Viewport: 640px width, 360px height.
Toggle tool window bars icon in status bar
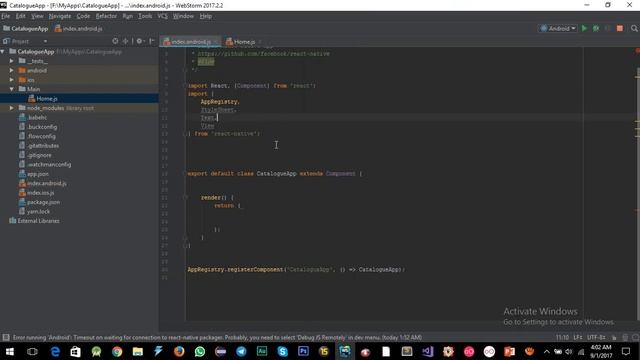click(6, 337)
